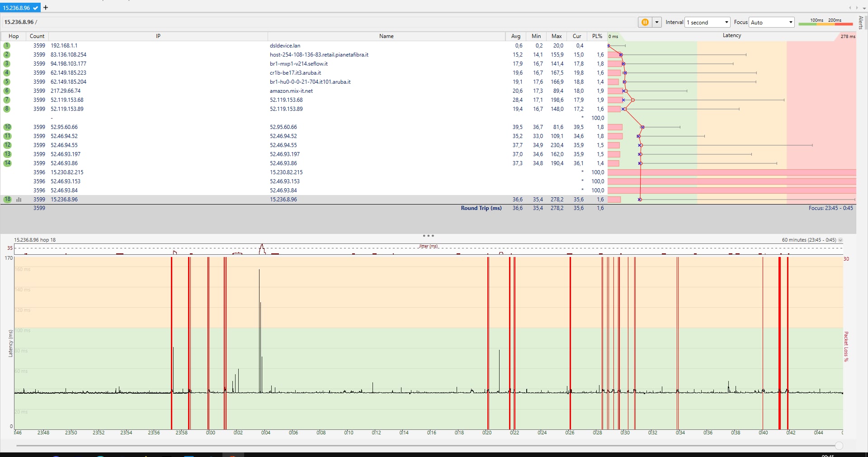Expand the 60 minutes timeline range chevron
The height and width of the screenshot is (457, 868).
click(x=840, y=240)
